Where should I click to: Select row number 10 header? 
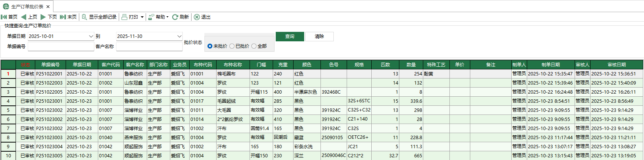(8, 156)
